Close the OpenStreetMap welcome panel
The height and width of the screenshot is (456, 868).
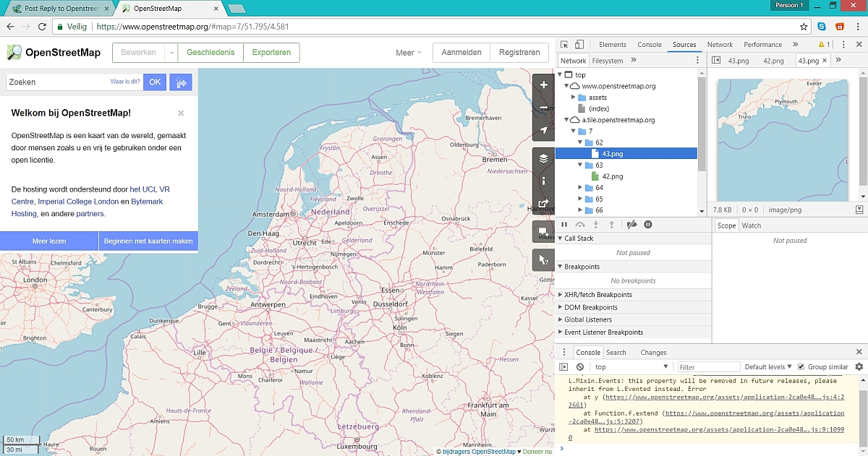click(181, 113)
